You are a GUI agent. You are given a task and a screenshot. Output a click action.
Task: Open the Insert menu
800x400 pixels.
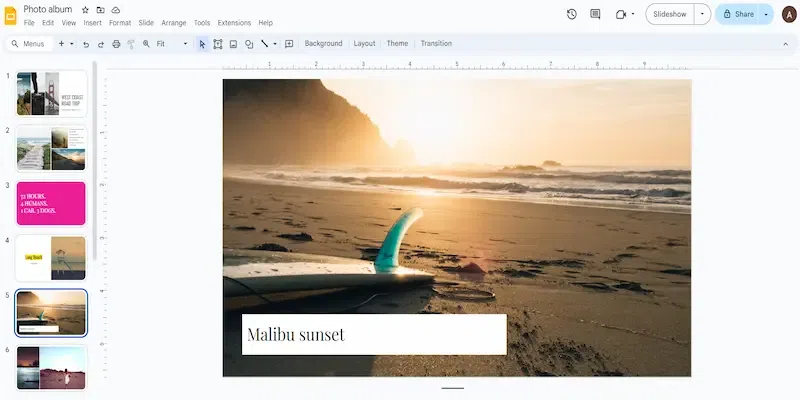[x=92, y=23]
